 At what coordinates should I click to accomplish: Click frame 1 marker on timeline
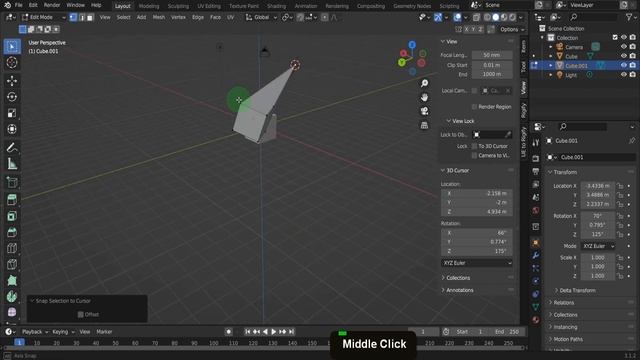coord(19,342)
